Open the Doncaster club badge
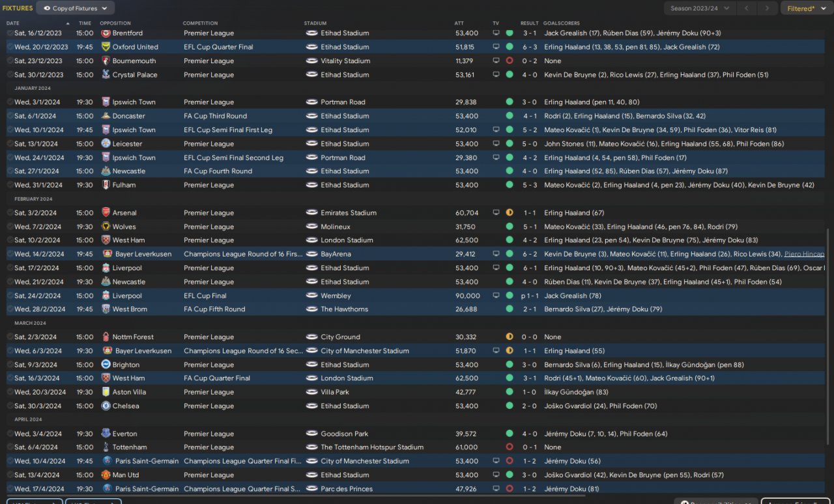The height and width of the screenshot is (504, 834). pyautogui.click(x=106, y=116)
